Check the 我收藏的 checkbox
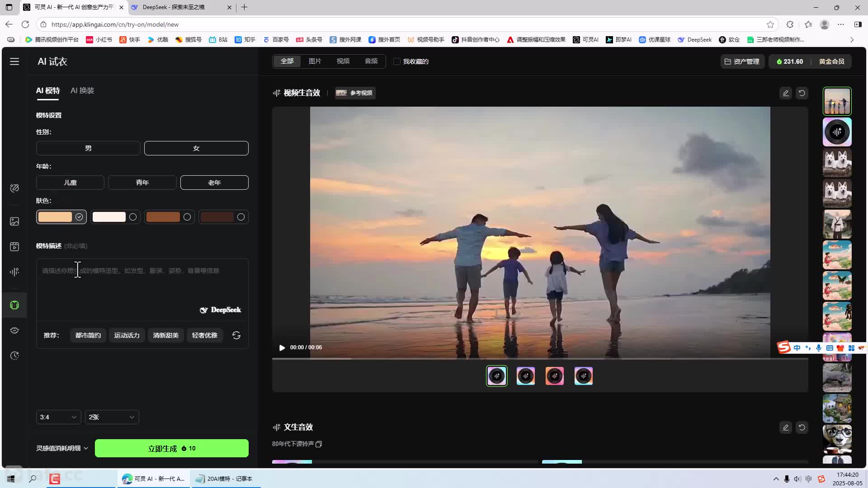 pos(397,61)
